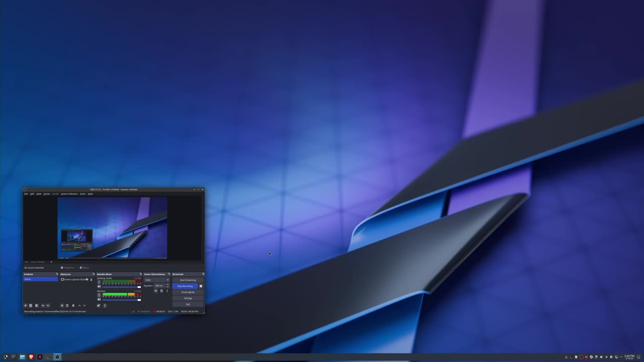Screen dimensions: 644x362
Task: Open file manager from the taskbar
Action: click(x=22, y=357)
